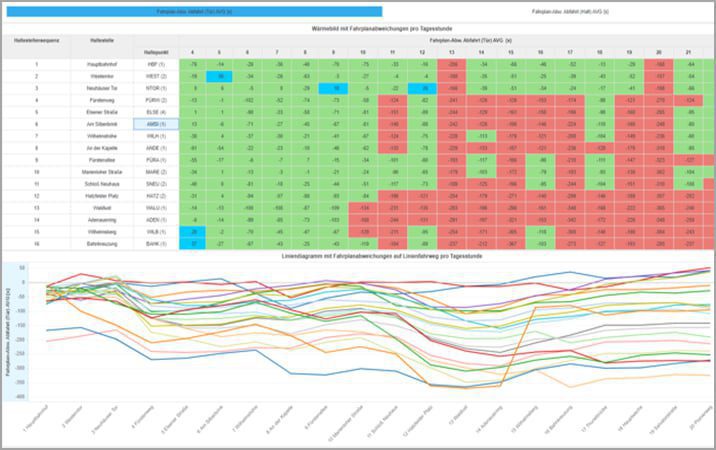This screenshot has height=450, width=716.
Task: Click the HATZ (2) Haltepunkt cell
Action: tap(156, 196)
